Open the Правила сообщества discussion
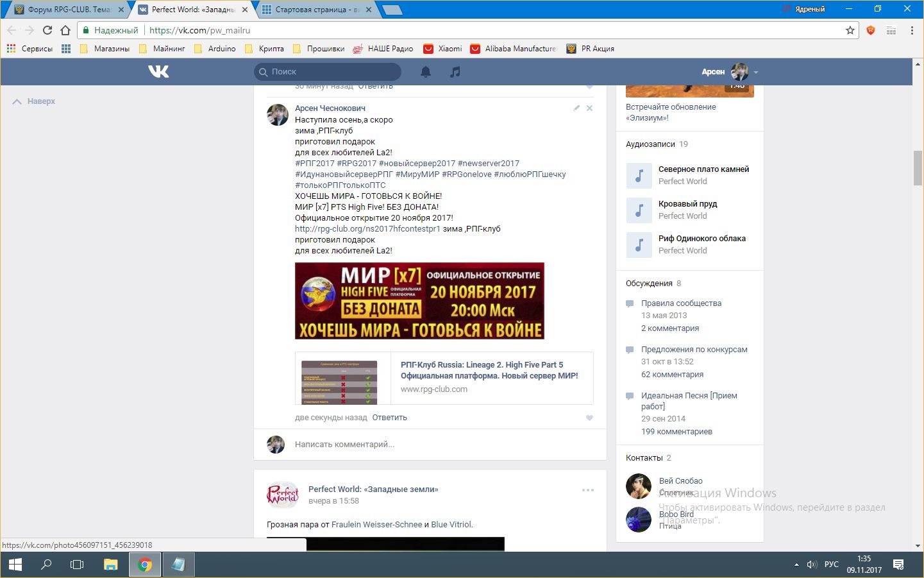Image resolution: width=924 pixels, height=578 pixels. point(681,303)
